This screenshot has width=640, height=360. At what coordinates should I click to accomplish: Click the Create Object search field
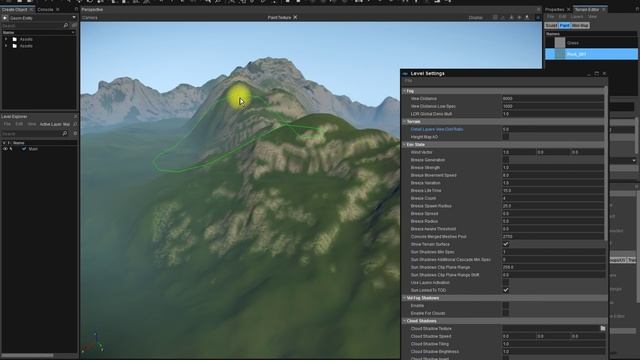pyautogui.click(x=32, y=25)
